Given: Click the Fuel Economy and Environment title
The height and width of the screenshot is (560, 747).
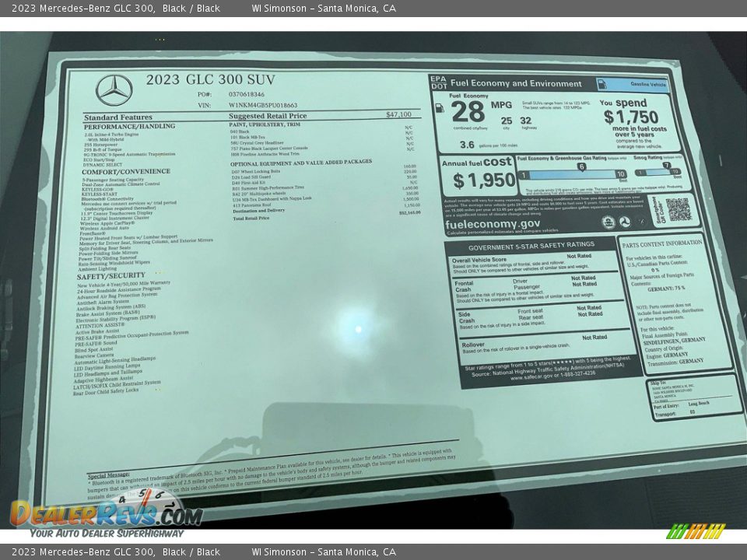Looking at the screenshot, I should click(516, 84).
